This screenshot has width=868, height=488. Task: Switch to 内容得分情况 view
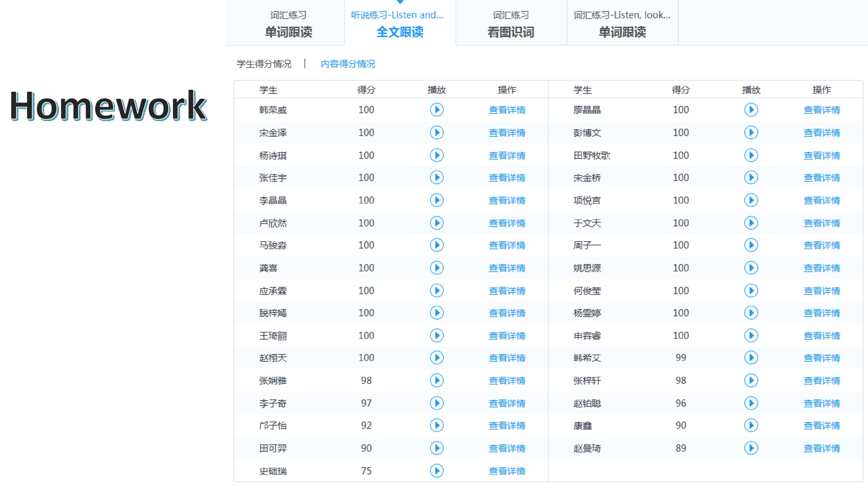pos(348,64)
